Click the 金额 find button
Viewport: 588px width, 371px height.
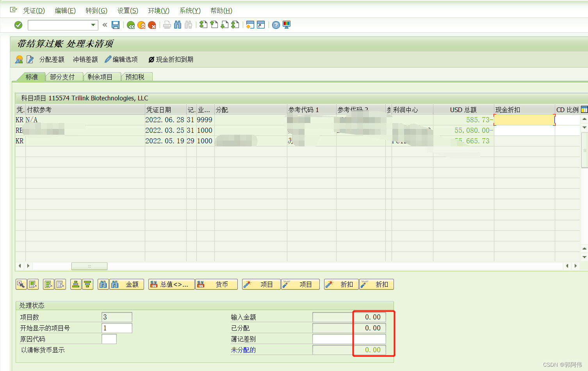point(127,284)
